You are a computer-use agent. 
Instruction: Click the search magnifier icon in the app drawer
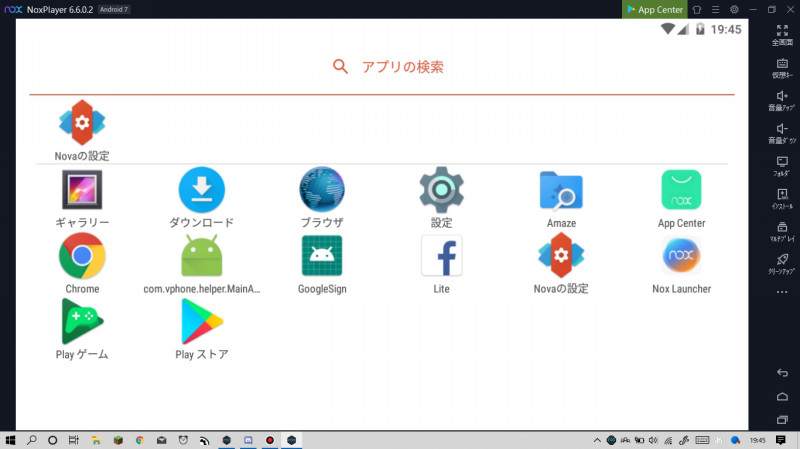click(340, 67)
